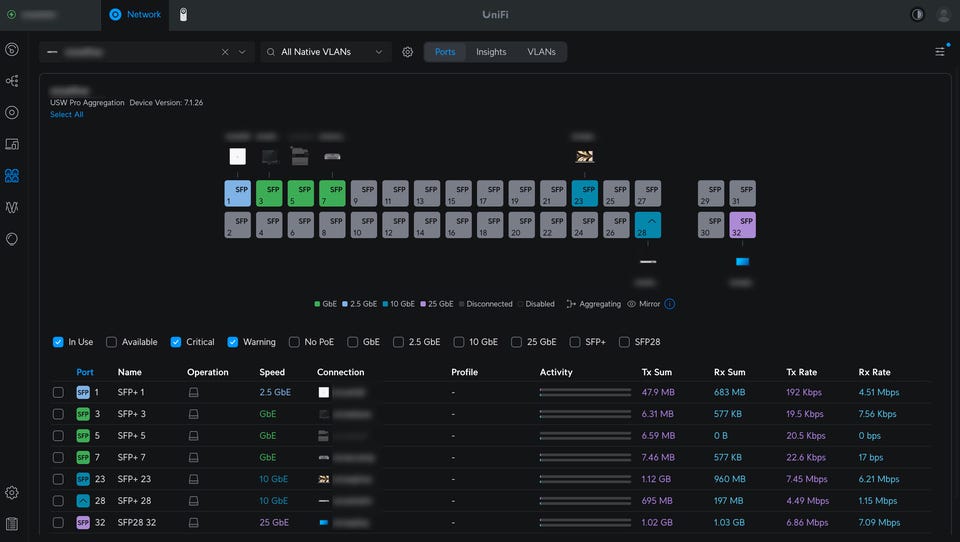Select SFP28 port 32 in diagram
Screen dimensions: 960x542
[742, 225]
